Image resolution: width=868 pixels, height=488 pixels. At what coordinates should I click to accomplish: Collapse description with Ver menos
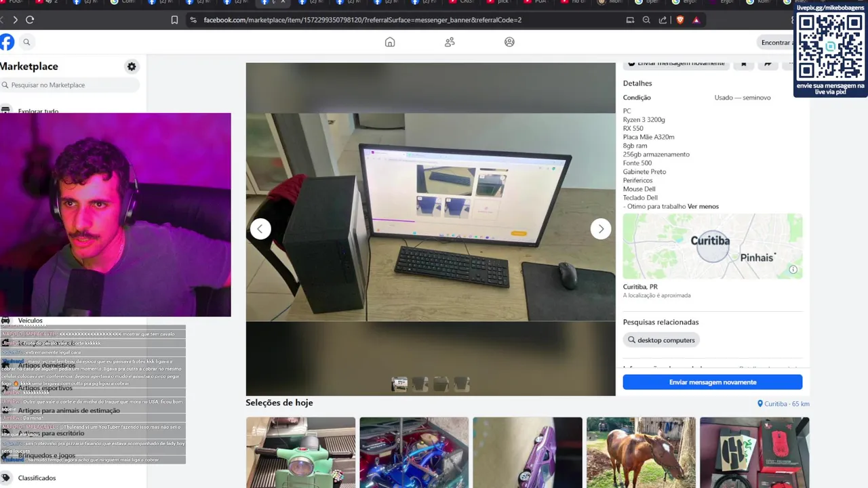pyautogui.click(x=703, y=206)
